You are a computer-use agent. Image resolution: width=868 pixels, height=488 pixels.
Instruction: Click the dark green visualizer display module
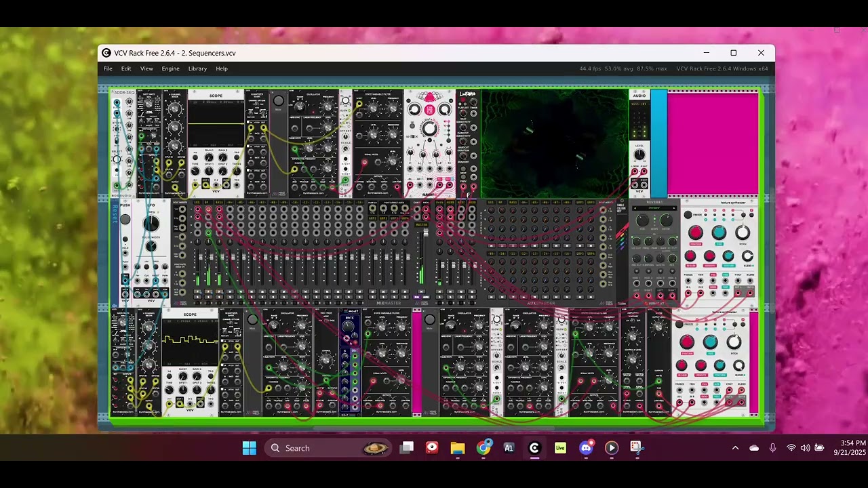click(x=555, y=144)
